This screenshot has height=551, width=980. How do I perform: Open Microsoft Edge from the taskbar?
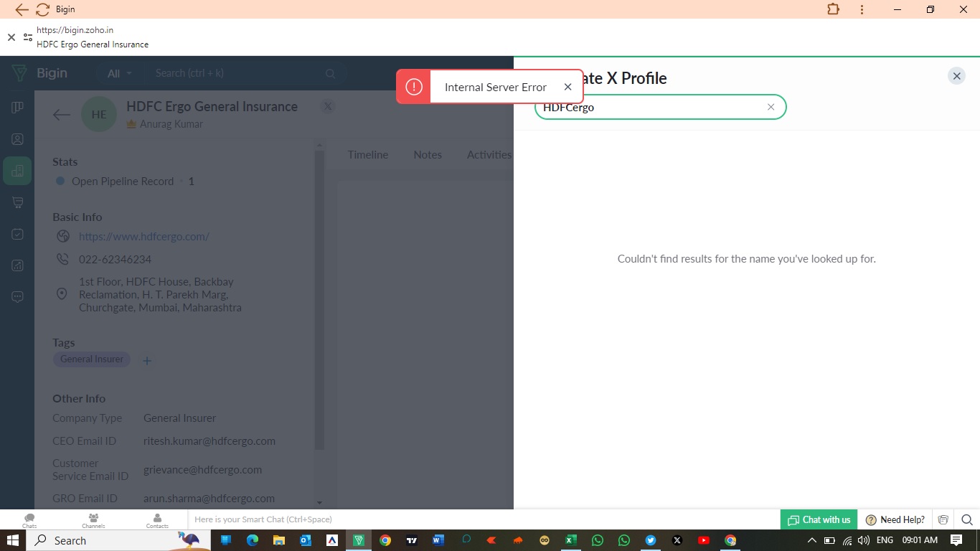[x=253, y=540]
